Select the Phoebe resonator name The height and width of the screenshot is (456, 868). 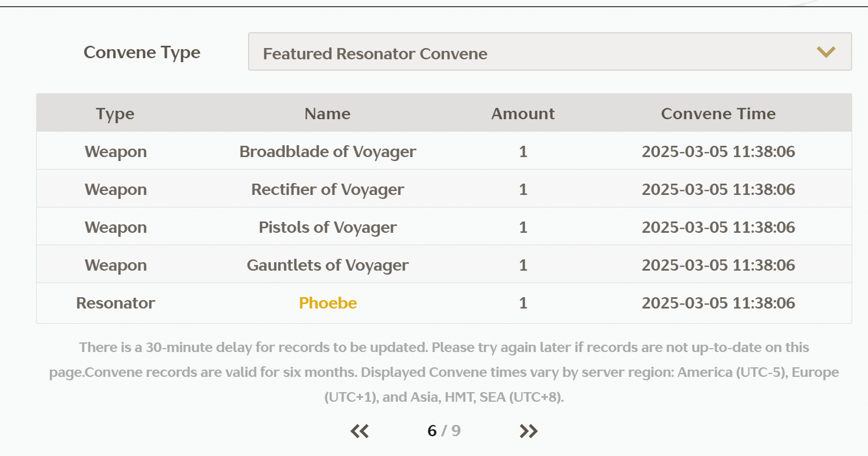(x=328, y=303)
